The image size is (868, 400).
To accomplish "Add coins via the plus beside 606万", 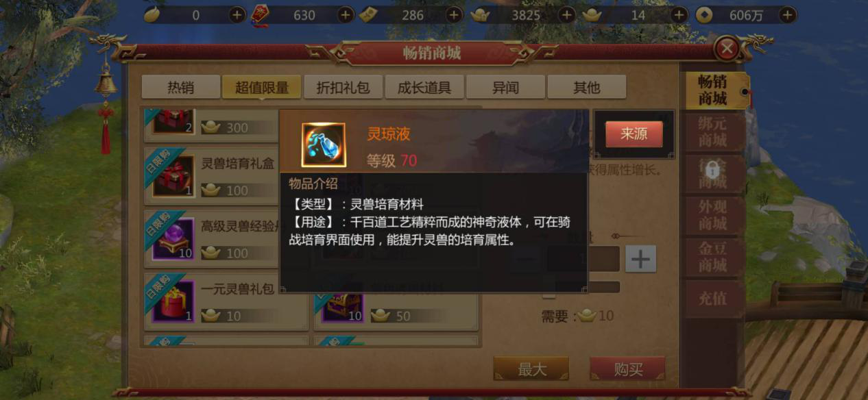I will 788,15.
